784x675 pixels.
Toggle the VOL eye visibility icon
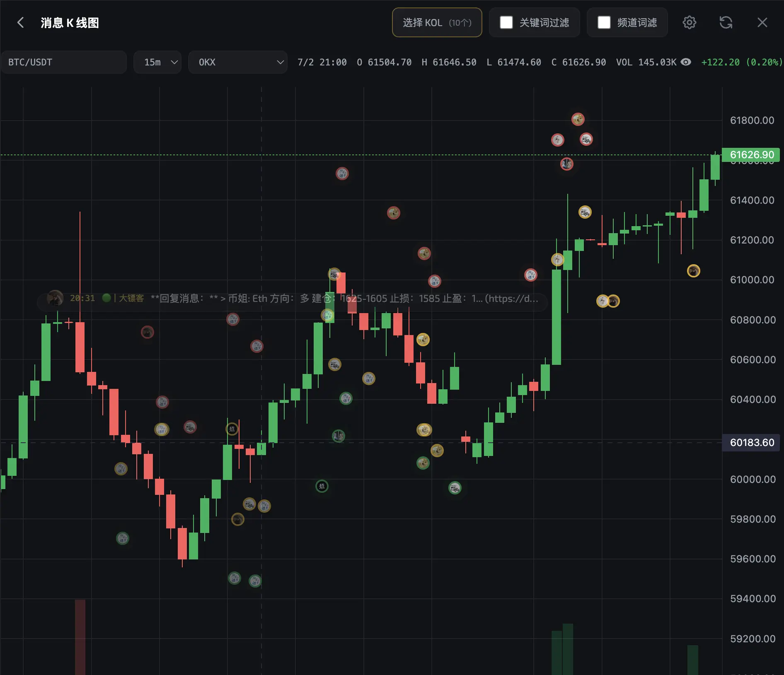point(686,62)
